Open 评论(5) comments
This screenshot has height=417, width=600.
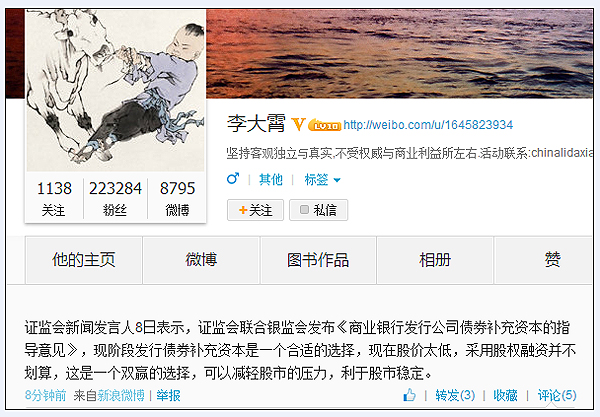[557, 395]
